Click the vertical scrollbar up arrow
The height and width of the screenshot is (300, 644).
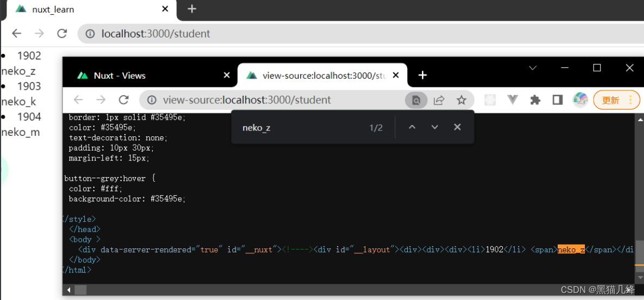point(639,119)
